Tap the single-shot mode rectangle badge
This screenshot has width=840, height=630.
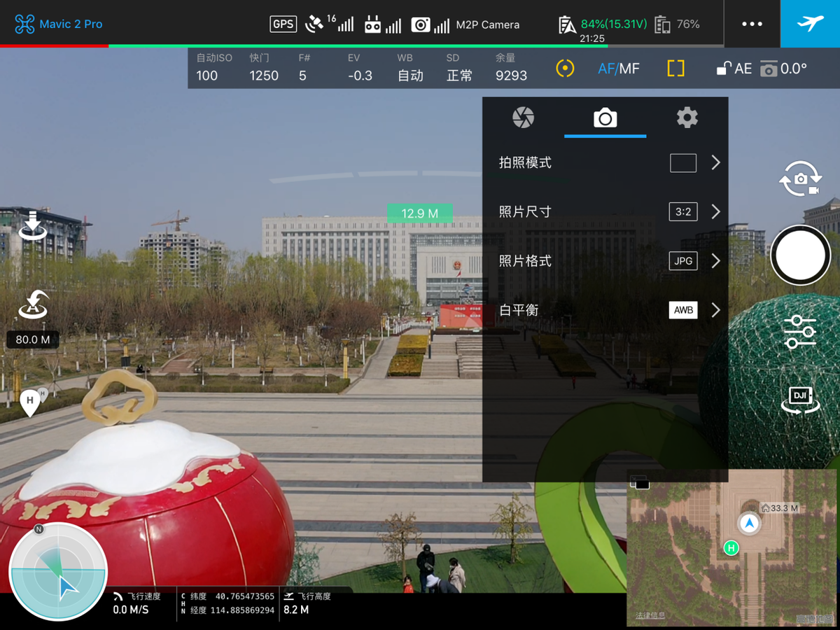[683, 163]
